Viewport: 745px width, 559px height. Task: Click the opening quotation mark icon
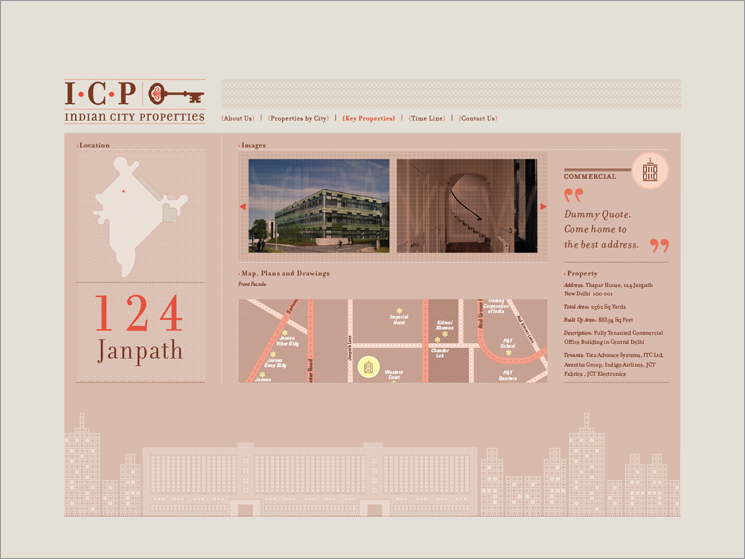coord(573,195)
